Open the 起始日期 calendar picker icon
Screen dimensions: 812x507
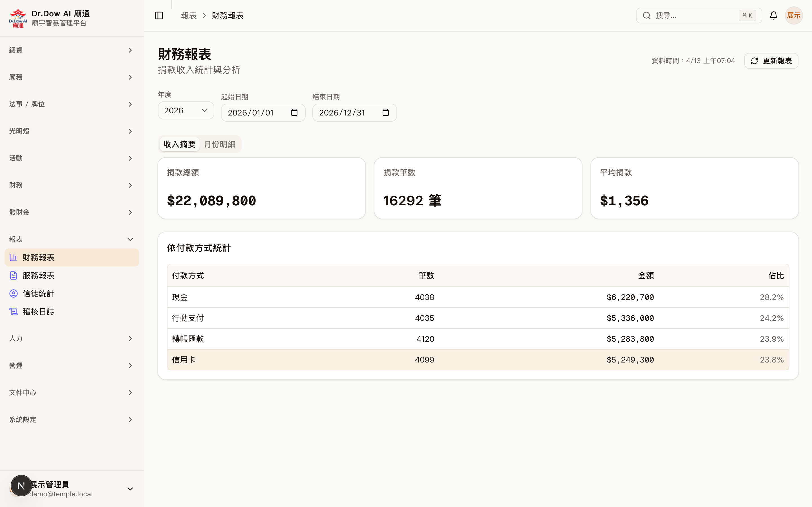tap(294, 112)
